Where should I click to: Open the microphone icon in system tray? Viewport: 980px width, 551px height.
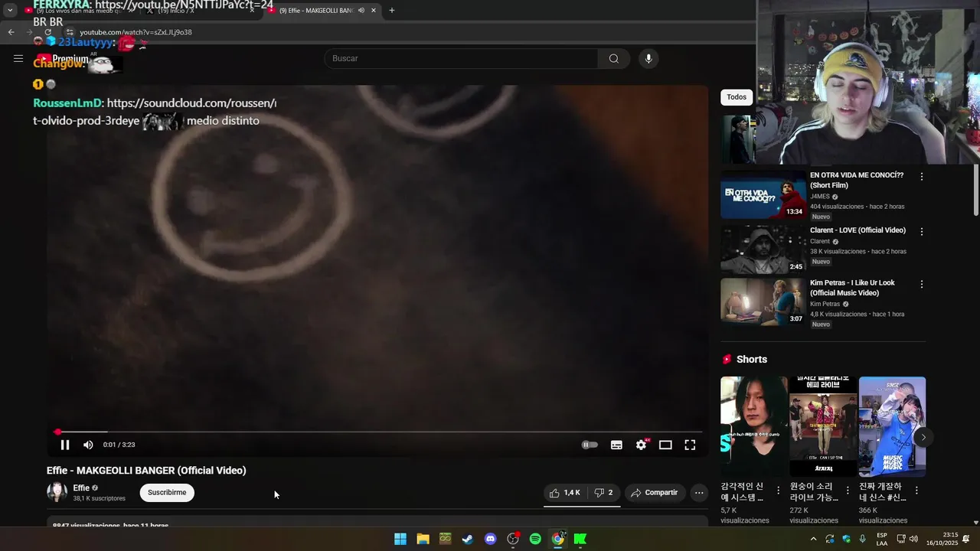[863, 539]
